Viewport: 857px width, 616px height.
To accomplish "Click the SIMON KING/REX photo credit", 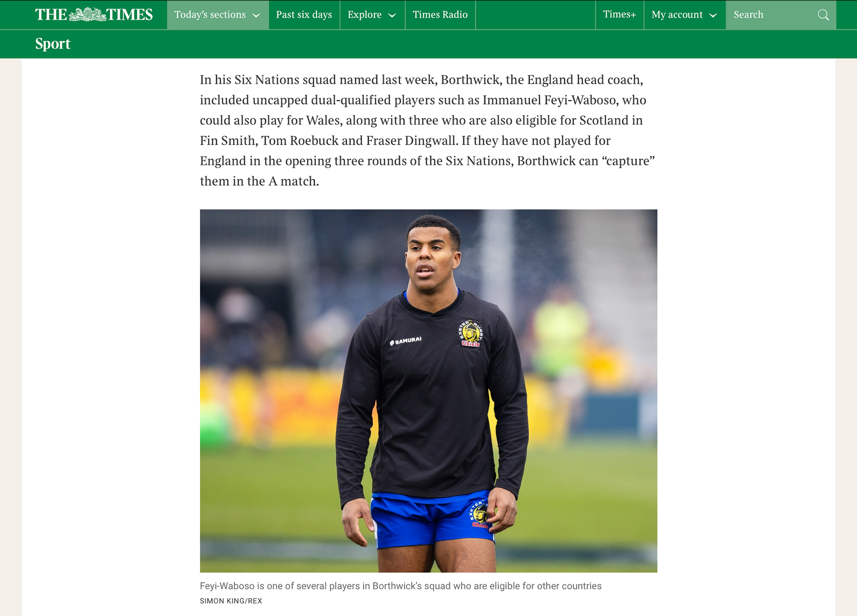I will click(x=231, y=601).
